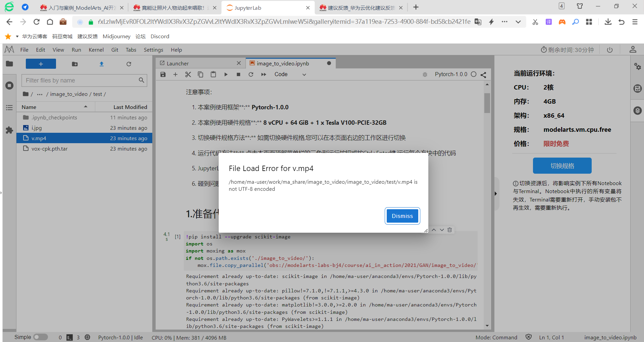Move the cell up with arrow
The height and width of the screenshot is (342, 644).
[434, 230]
